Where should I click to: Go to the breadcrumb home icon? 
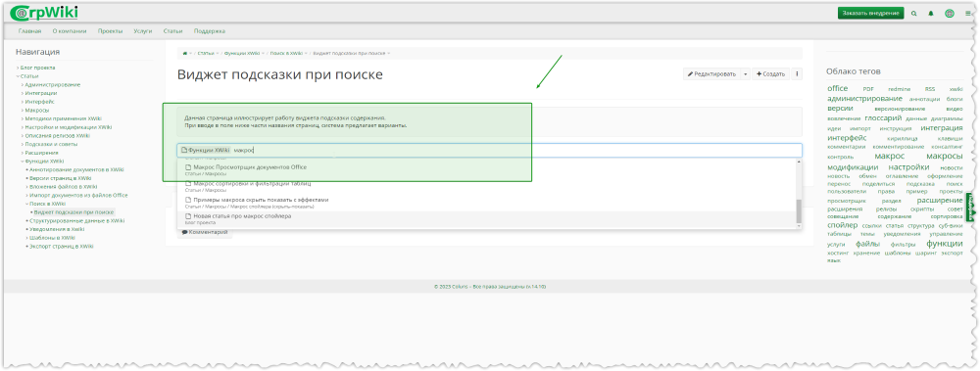tap(184, 54)
